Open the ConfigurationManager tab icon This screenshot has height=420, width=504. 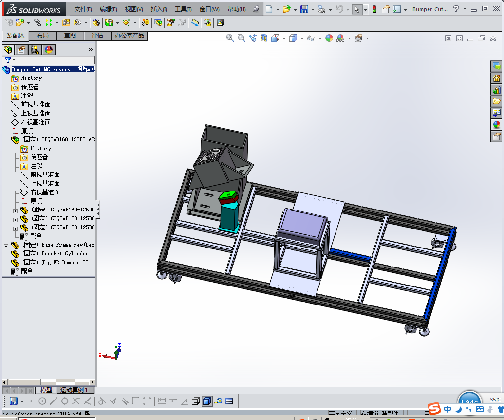pyautogui.click(x=35, y=50)
